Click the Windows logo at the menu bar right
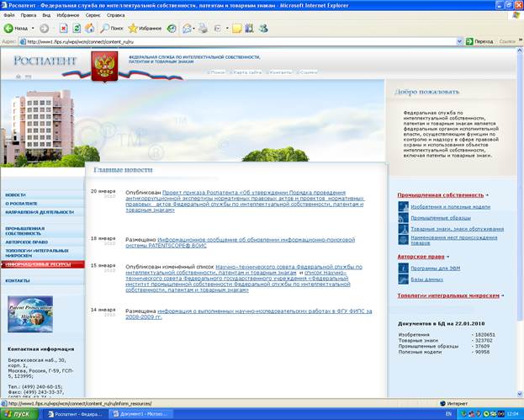 517,15
